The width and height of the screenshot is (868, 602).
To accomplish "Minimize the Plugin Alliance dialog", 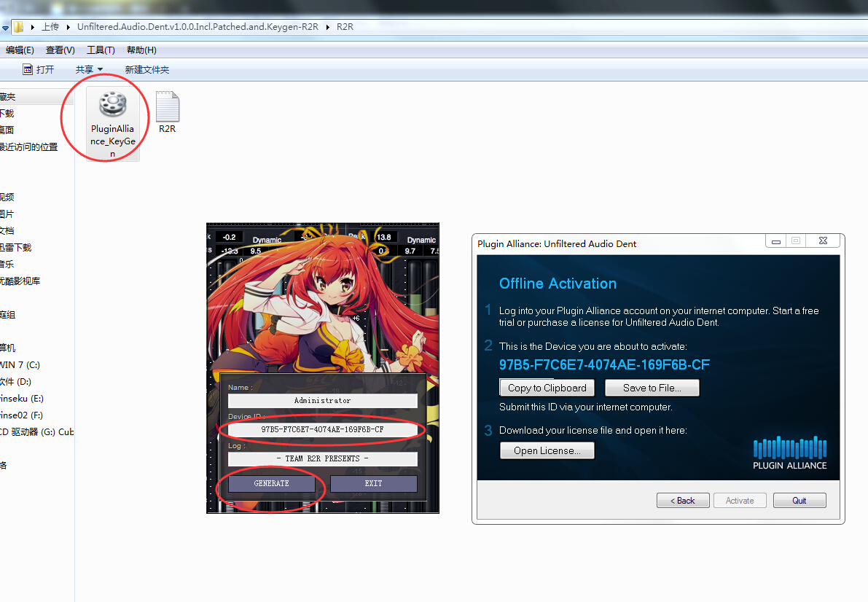I will pyautogui.click(x=776, y=241).
